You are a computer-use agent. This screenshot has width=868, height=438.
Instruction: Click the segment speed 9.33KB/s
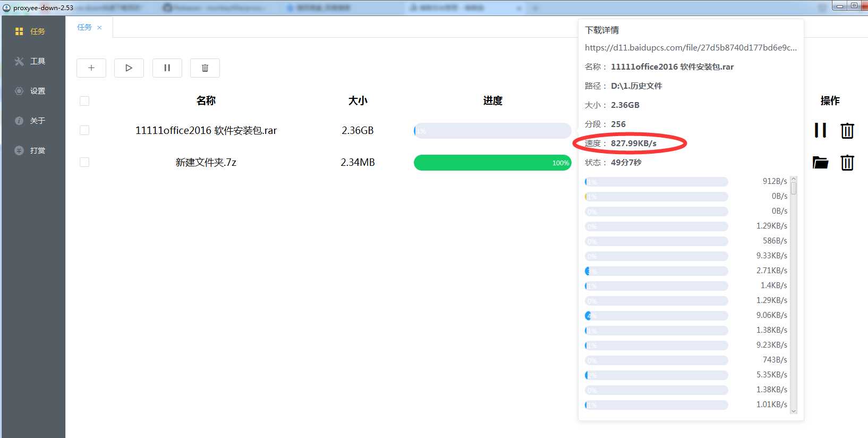[x=772, y=256]
